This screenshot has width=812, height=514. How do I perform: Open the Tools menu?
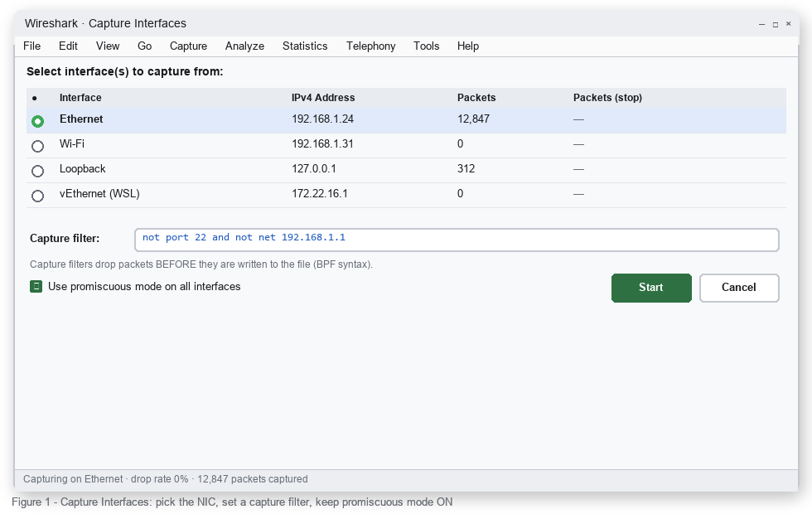tap(426, 46)
